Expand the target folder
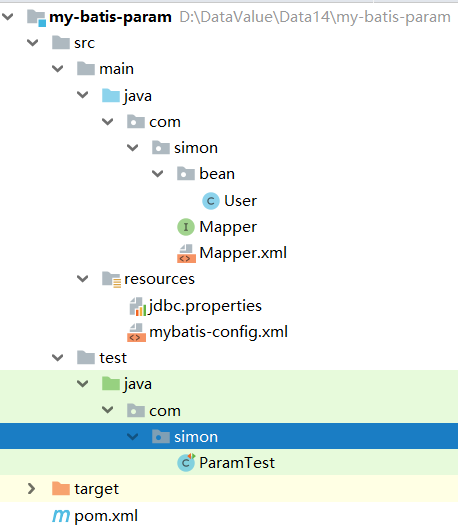 [x=31, y=489]
